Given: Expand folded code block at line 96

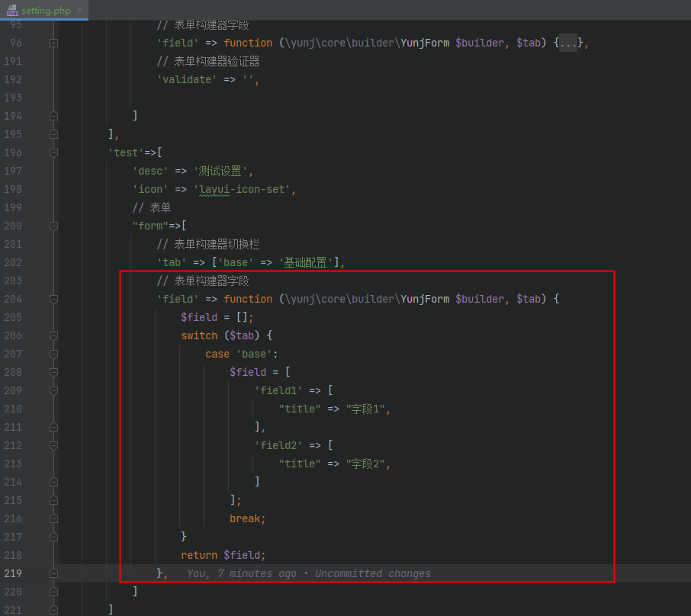Looking at the screenshot, I should (53, 43).
